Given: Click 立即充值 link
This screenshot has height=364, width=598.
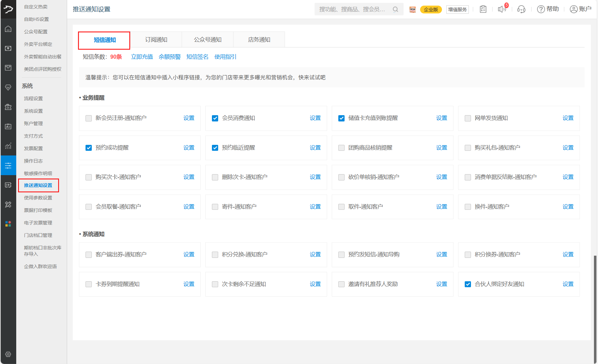Looking at the screenshot, I should point(142,57).
